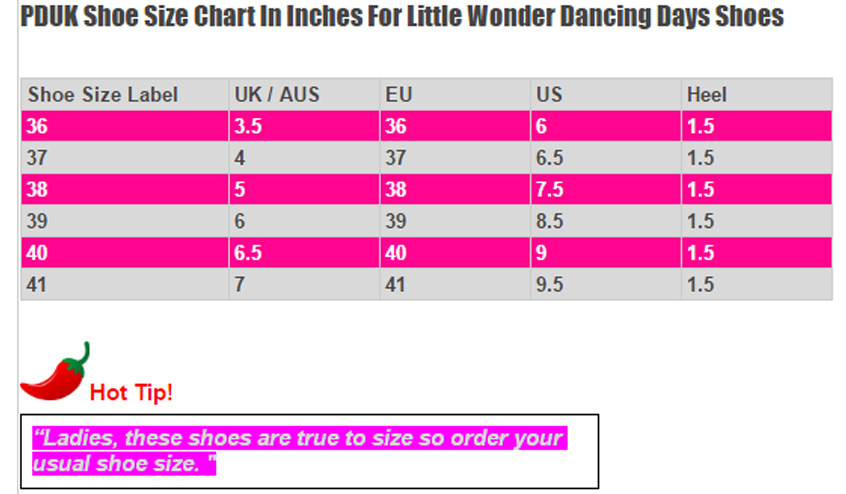Click EU size 39 cell
The image size is (846, 494).
(x=455, y=221)
